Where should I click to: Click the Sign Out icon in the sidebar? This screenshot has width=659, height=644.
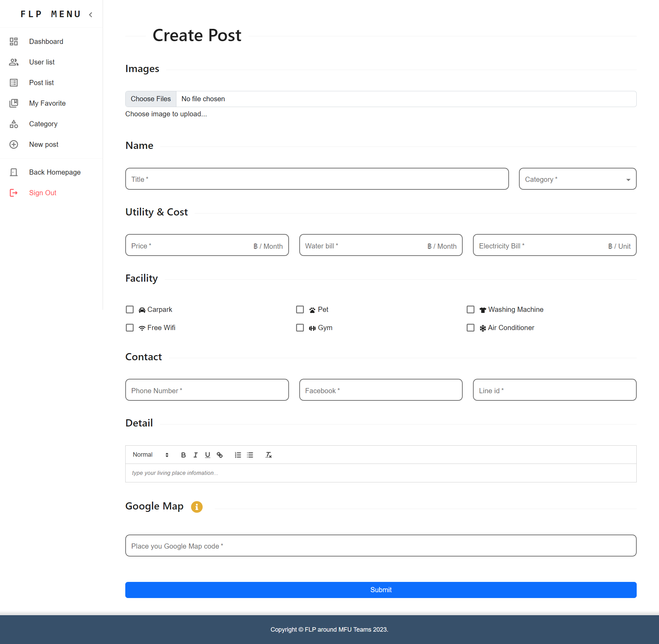[14, 193]
